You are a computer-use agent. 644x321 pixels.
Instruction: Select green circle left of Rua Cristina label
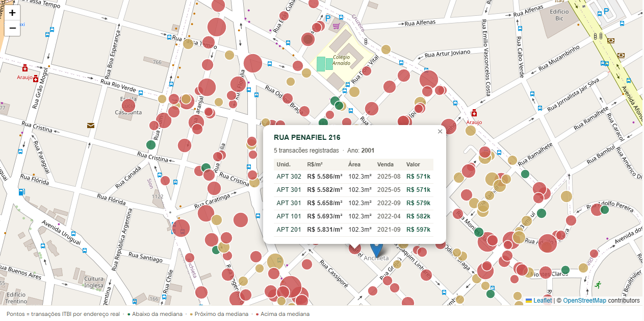click(151, 144)
